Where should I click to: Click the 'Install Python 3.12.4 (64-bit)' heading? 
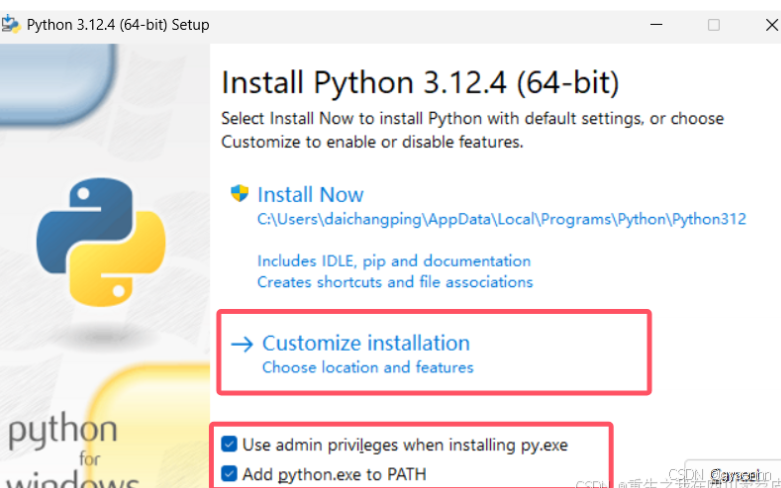420,82
